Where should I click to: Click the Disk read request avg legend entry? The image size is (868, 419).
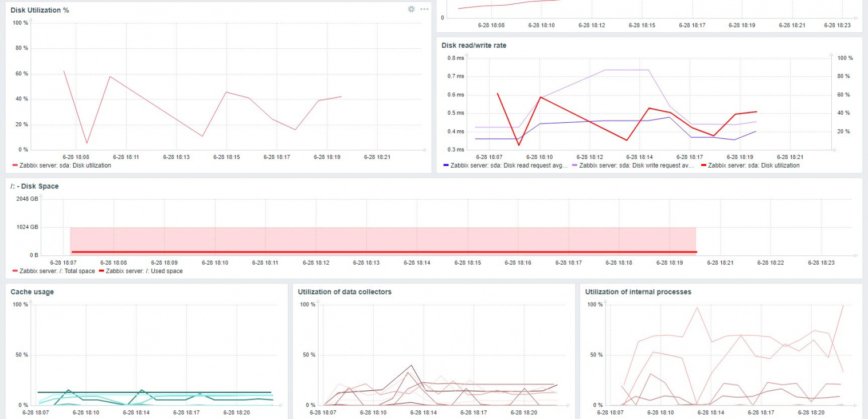point(509,165)
